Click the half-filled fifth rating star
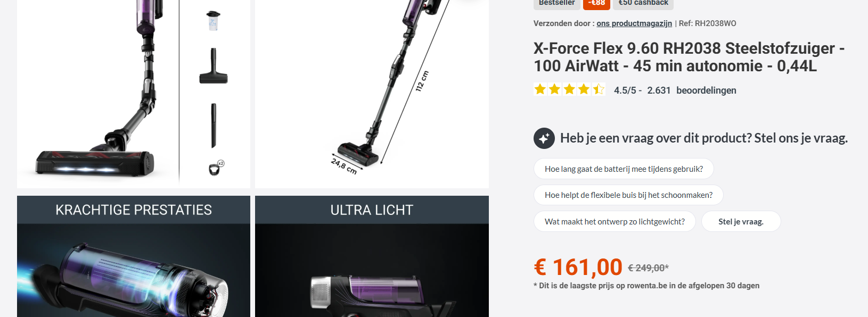 599,89
